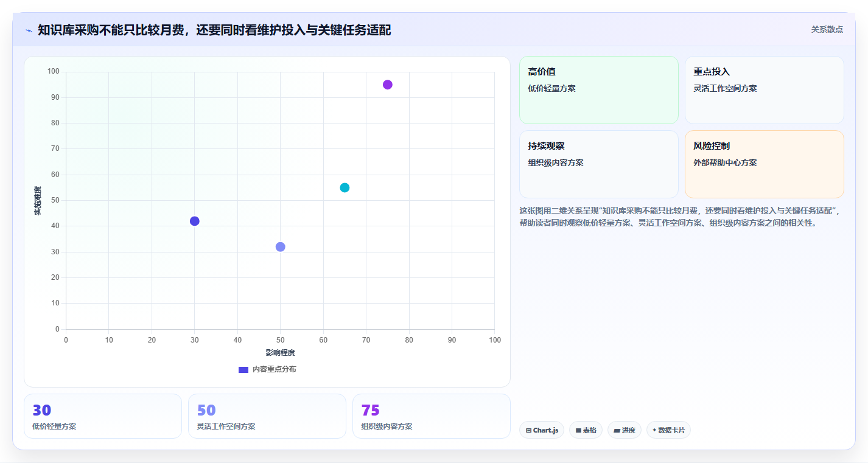The height and width of the screenshot is (463, 868).
Task: Click the 数据卡片 tag chip
Action: [x=668, y=430]
